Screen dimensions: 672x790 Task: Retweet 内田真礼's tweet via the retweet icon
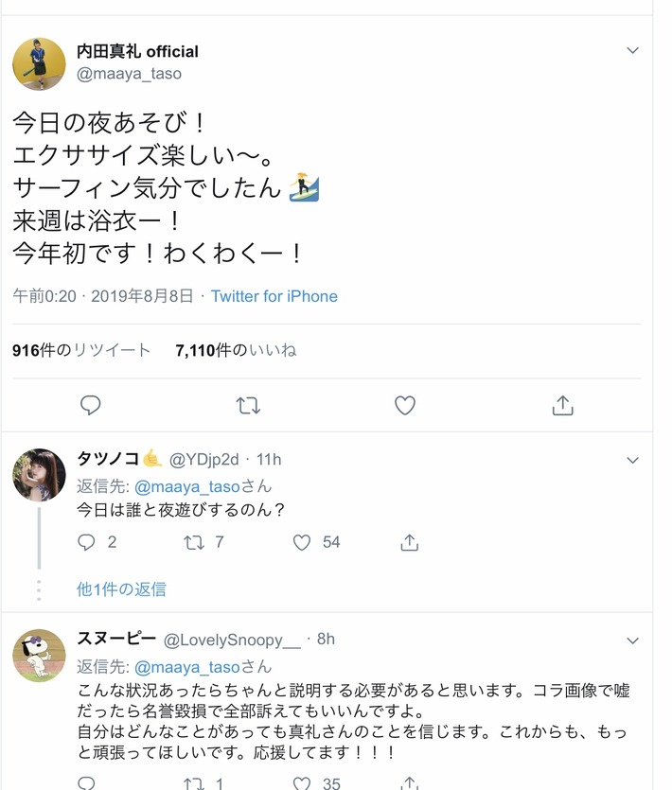point(247,405)
